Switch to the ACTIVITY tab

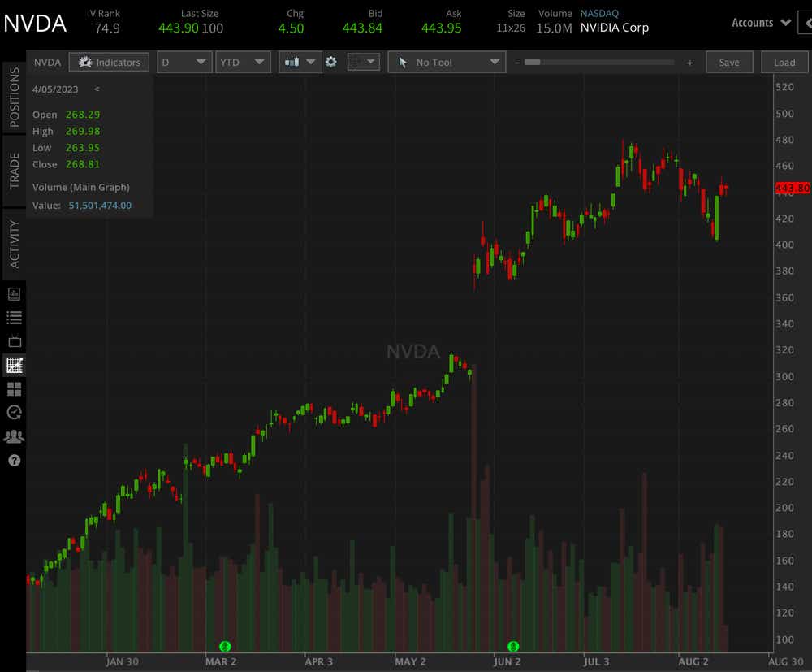click(x=14, y=244)
